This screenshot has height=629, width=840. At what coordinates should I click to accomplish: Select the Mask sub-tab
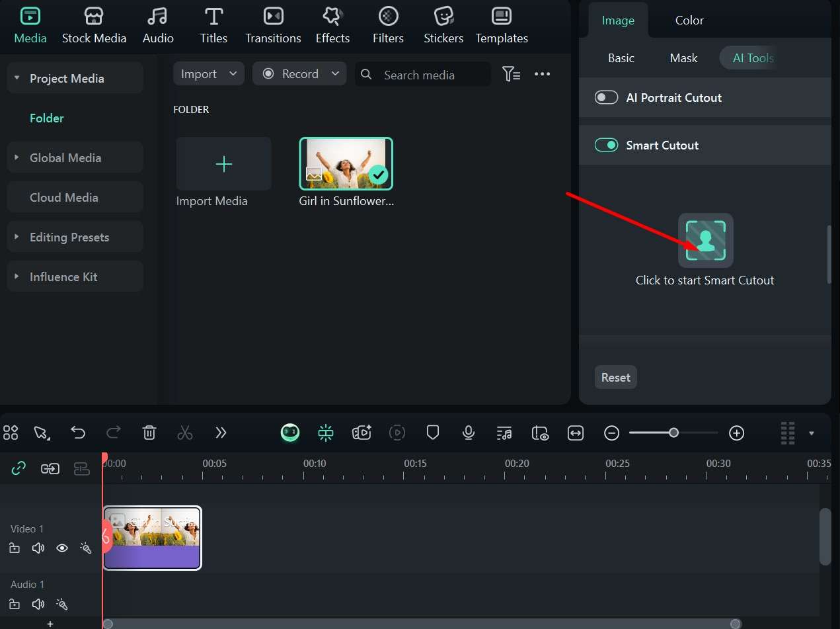point(683,58)
